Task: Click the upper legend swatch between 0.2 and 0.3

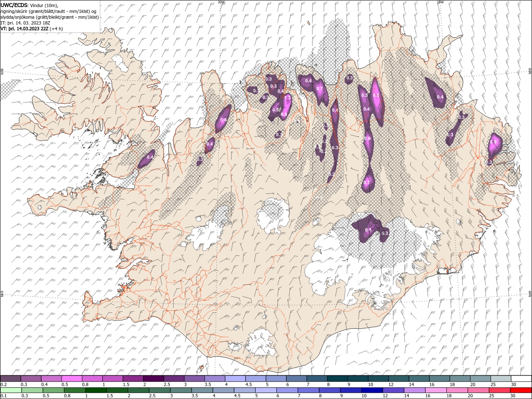Action: tap(10, 379)
